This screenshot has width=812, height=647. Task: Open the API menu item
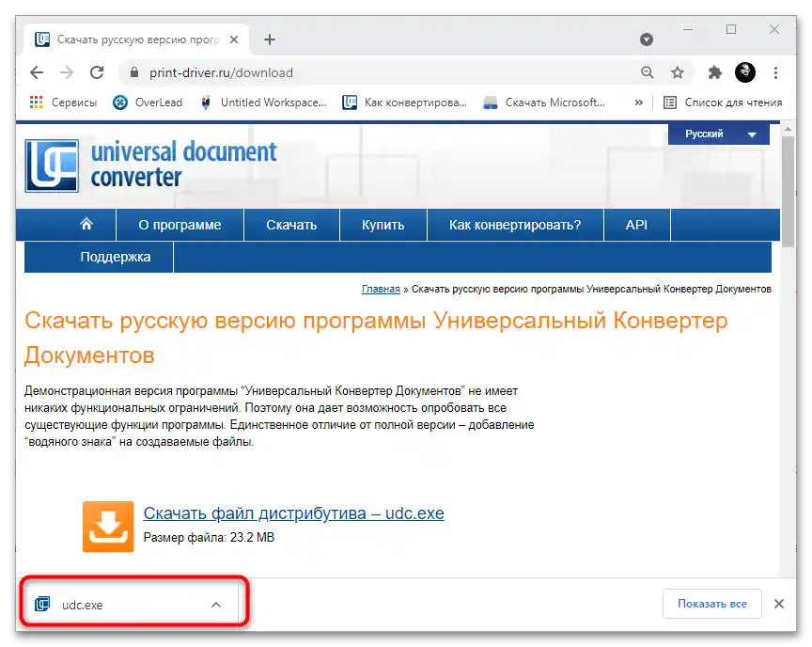coord(636,225)
